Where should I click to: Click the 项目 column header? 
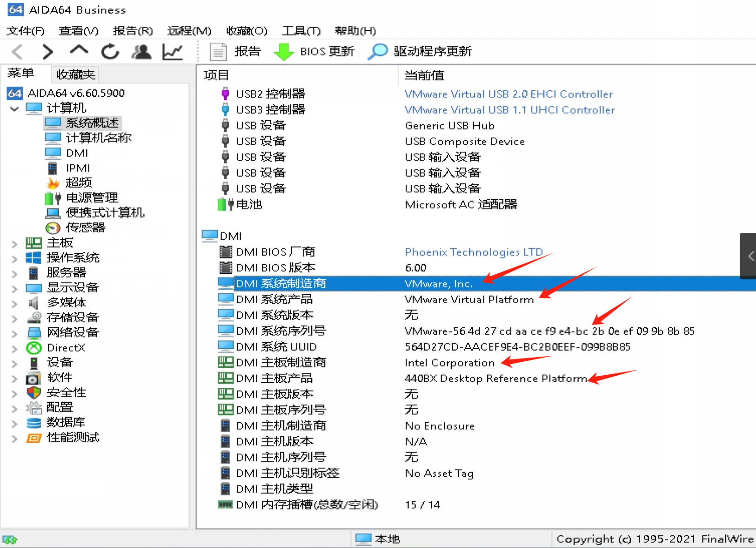(216, 75)
